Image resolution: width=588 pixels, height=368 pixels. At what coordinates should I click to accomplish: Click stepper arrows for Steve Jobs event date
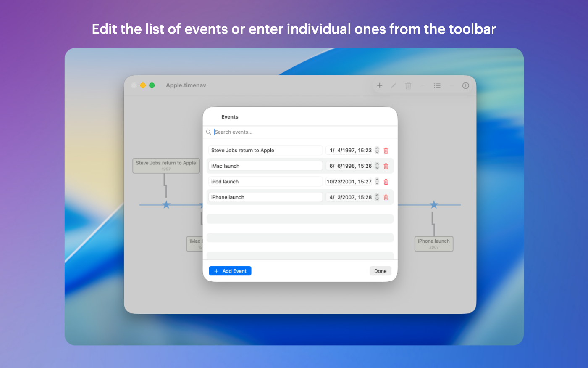[x=377, y=151]
